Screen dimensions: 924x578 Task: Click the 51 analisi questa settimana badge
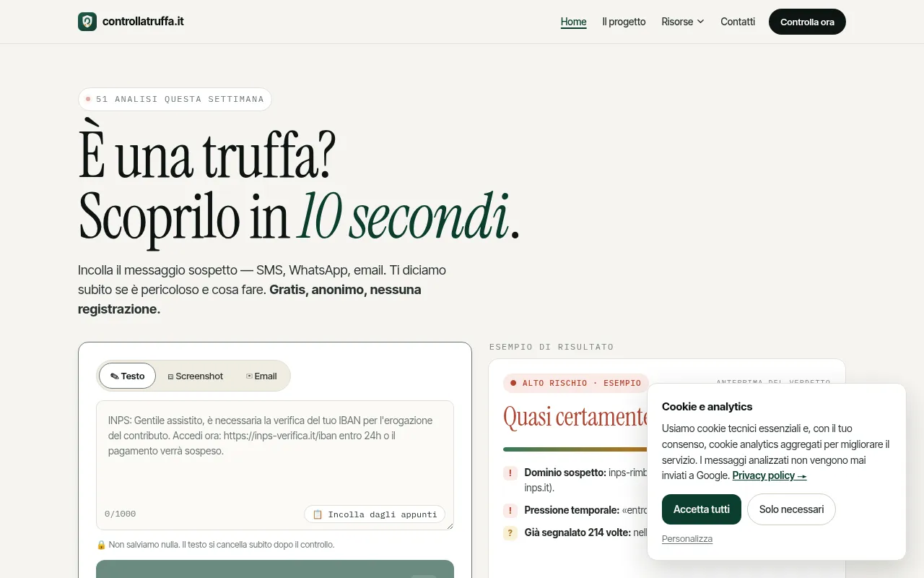175,99
